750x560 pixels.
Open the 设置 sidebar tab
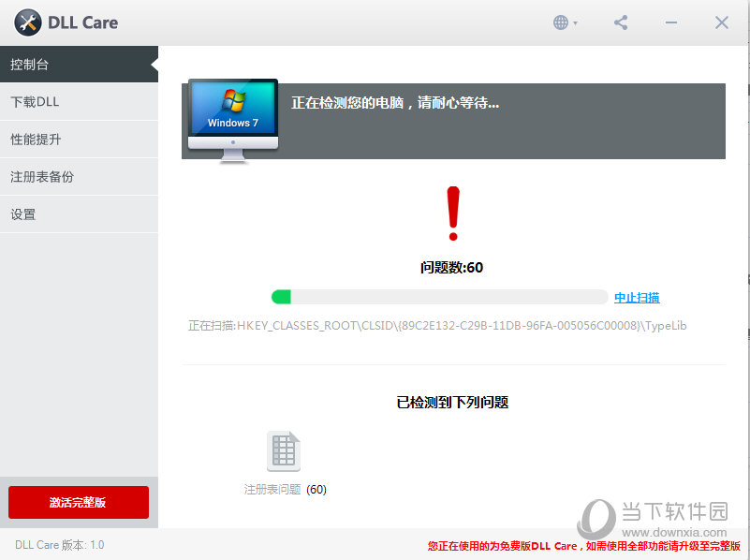[79, 214]
